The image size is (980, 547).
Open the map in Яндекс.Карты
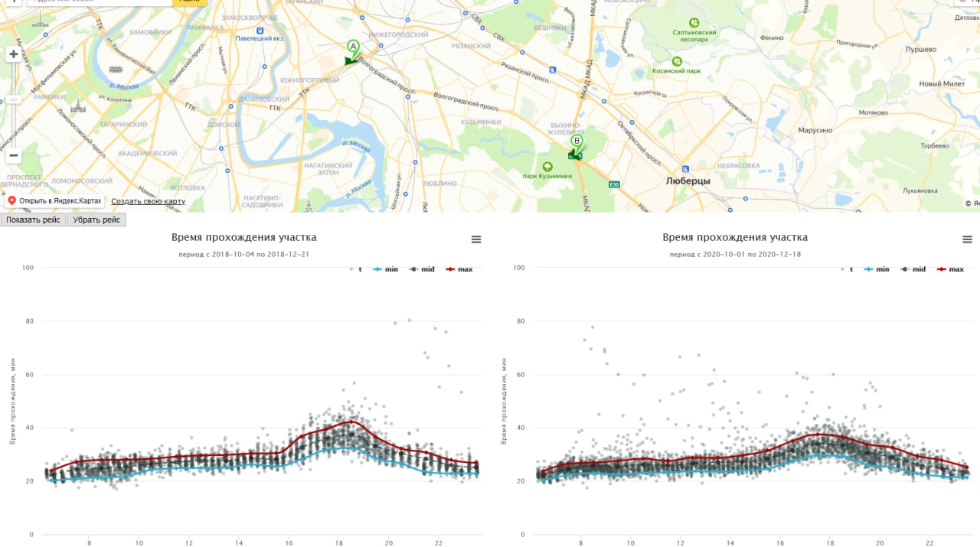[x=54, y=201]
